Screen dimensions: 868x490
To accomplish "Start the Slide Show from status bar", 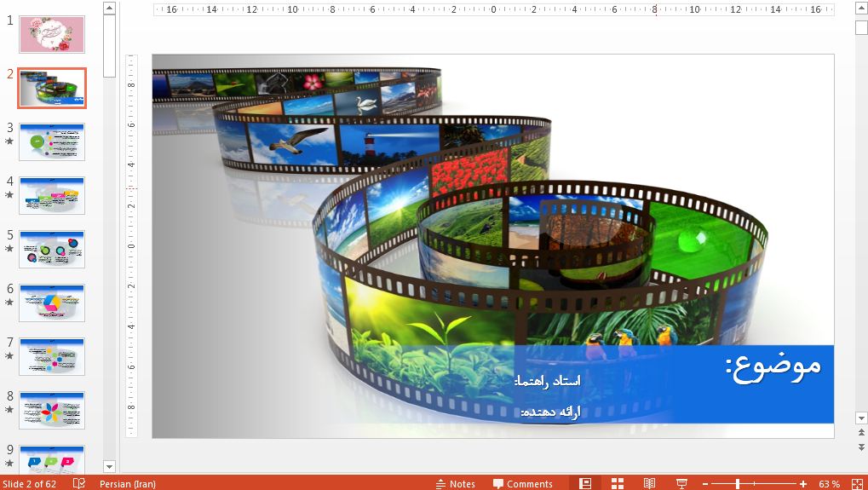I will pyautogui.click(x=681, y=483).
